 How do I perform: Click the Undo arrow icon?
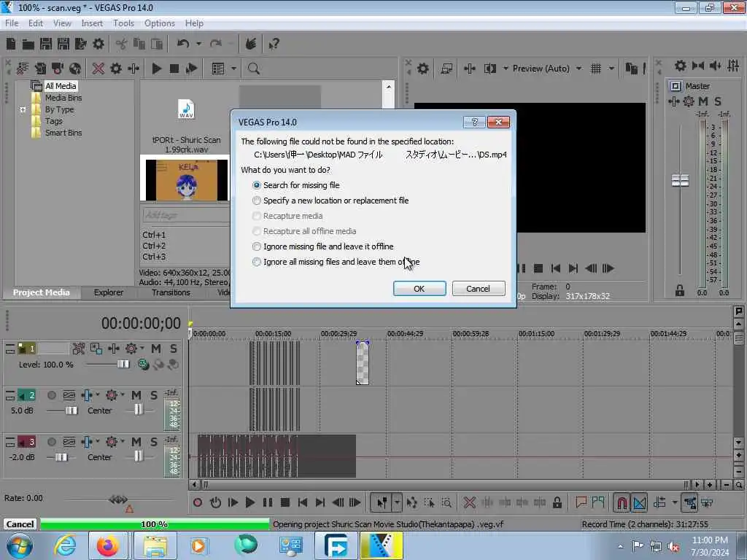(x=183, y=44)
